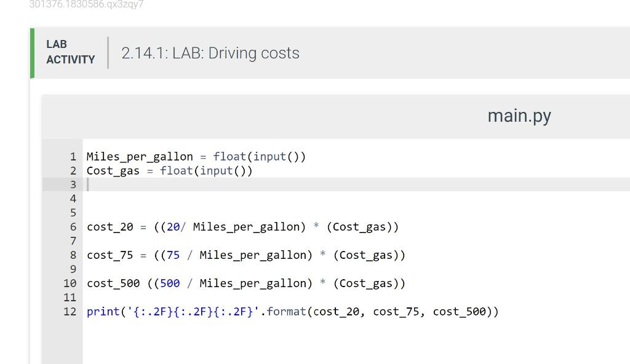This screenshot has height=364, width=630.
Task: Place cursor on line 1 in Miles_per_gallon
Action: pos(138,157)
